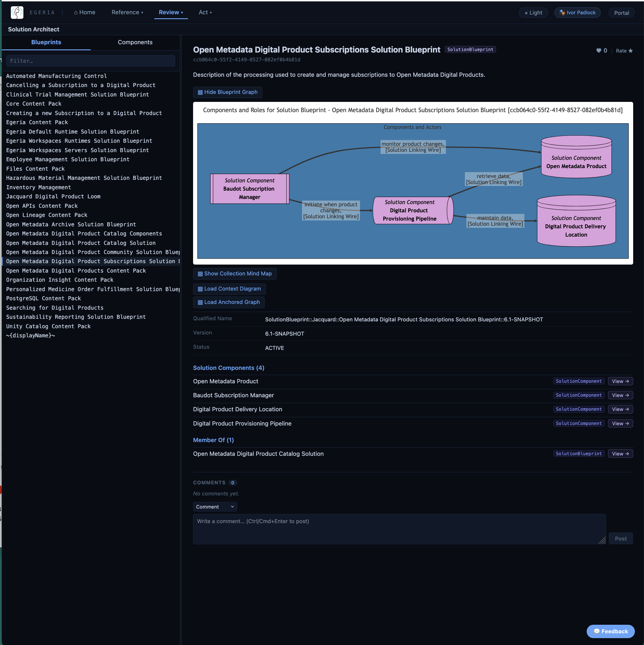Hide the Blueprint Graph

[228, 92]
